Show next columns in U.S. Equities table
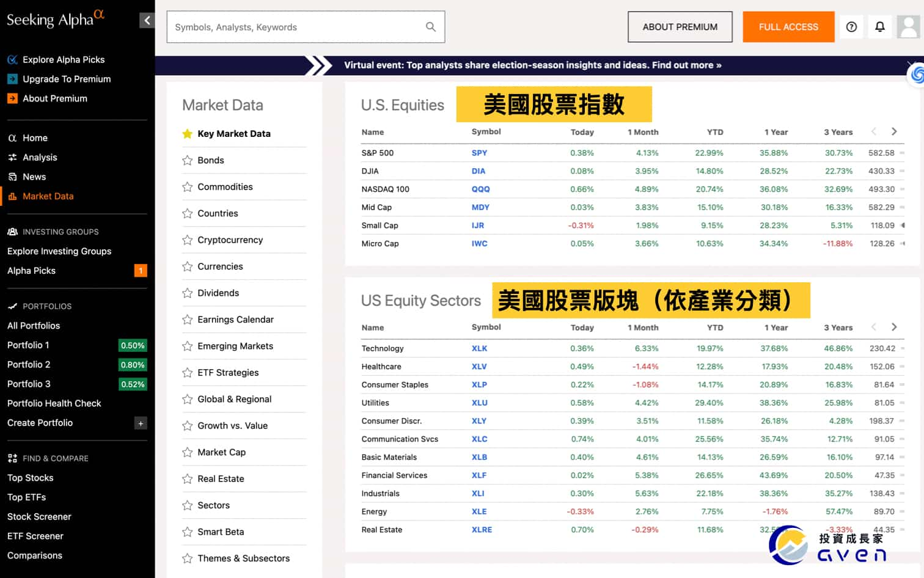Image resolution: width=924 pixels, height=578 pixels. coord(894,131)
